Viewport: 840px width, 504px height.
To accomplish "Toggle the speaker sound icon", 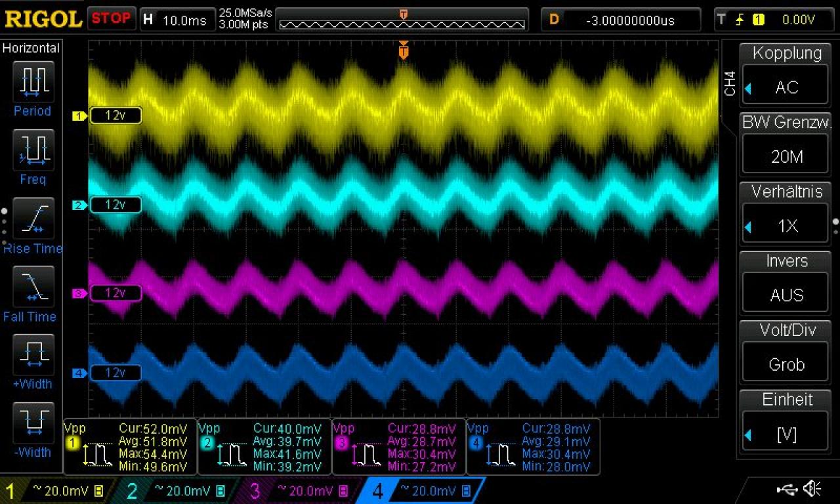I will click(x=814, y=489).
